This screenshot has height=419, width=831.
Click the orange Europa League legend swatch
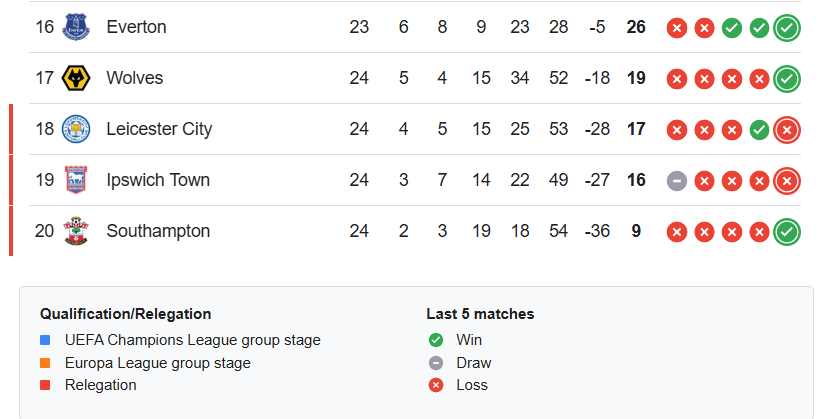tap(45, 363)
